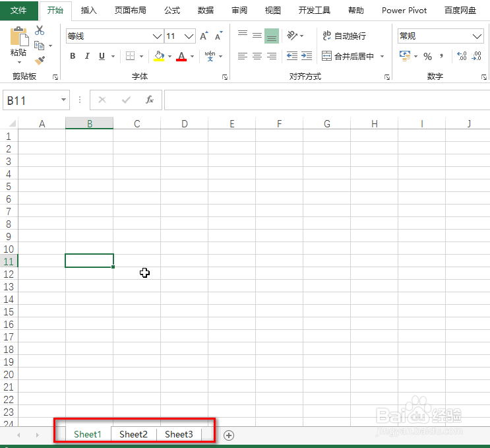Screen dimensions: 490x448
Task: Add a new sheet with plus button
Action: click(229, 435)
